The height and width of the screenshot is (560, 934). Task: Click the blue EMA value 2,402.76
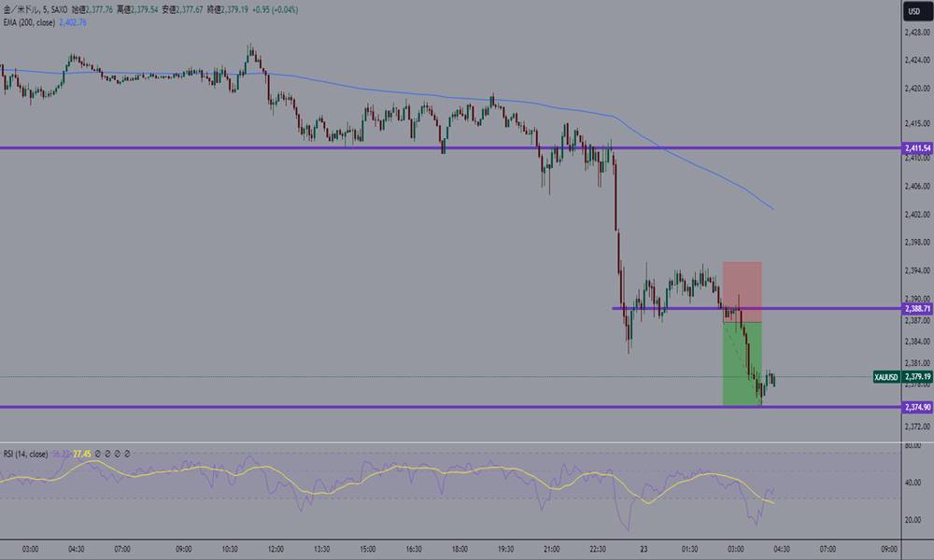(71, 23)
